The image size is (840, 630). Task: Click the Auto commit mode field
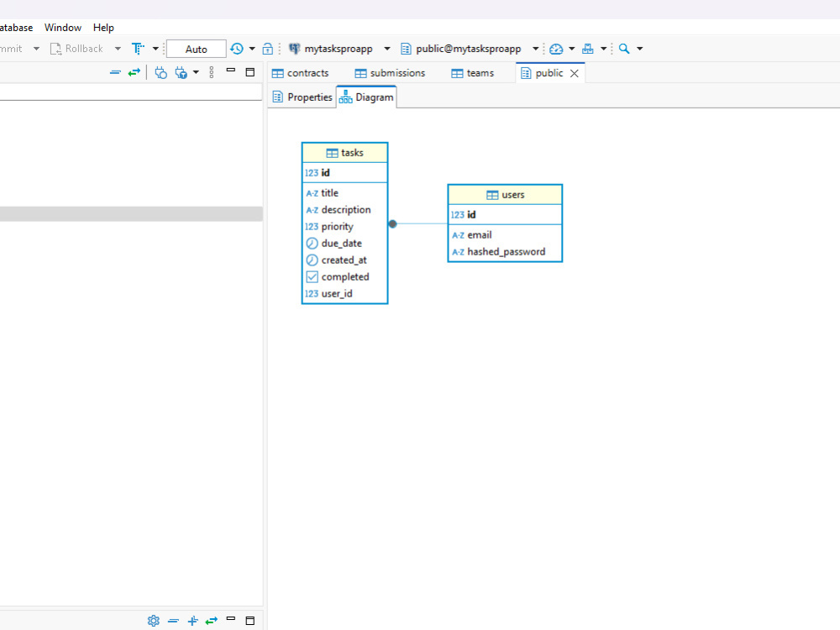(x=196, y=49)
